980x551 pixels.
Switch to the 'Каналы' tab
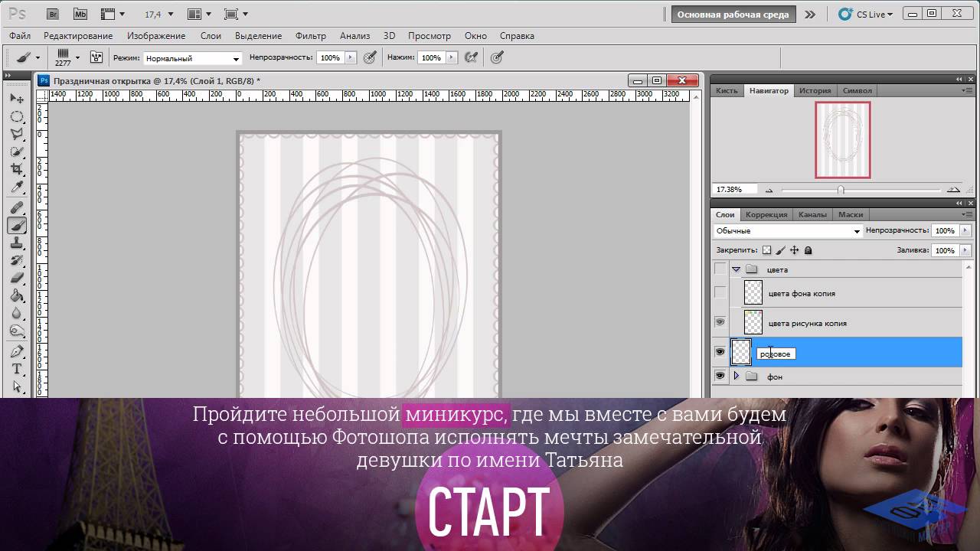point(812,214)
